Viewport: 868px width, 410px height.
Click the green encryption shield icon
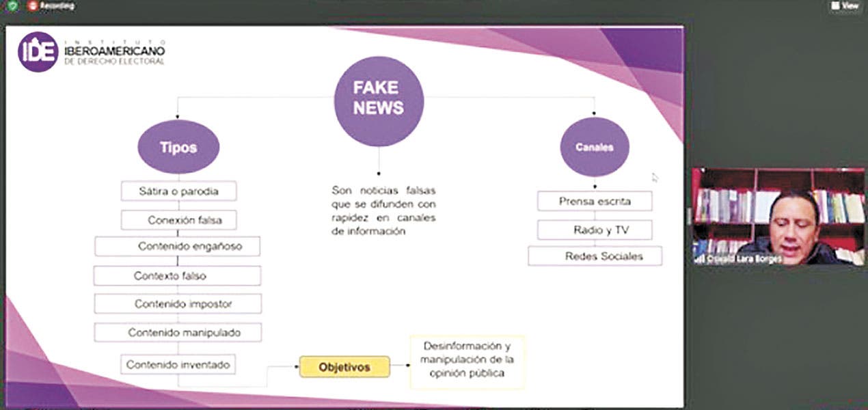(12, 6)
